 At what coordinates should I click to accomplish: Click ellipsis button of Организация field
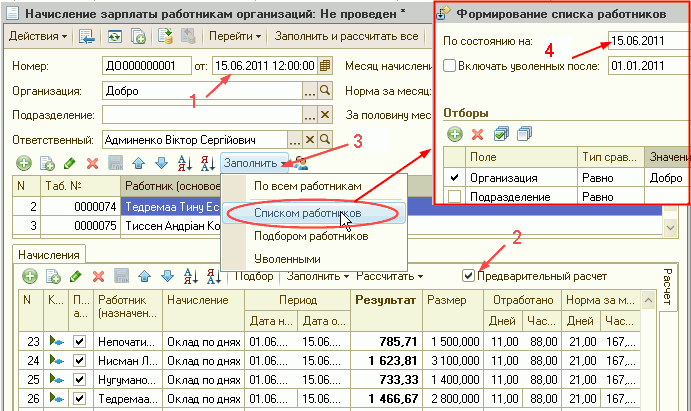tap(309, 91)
